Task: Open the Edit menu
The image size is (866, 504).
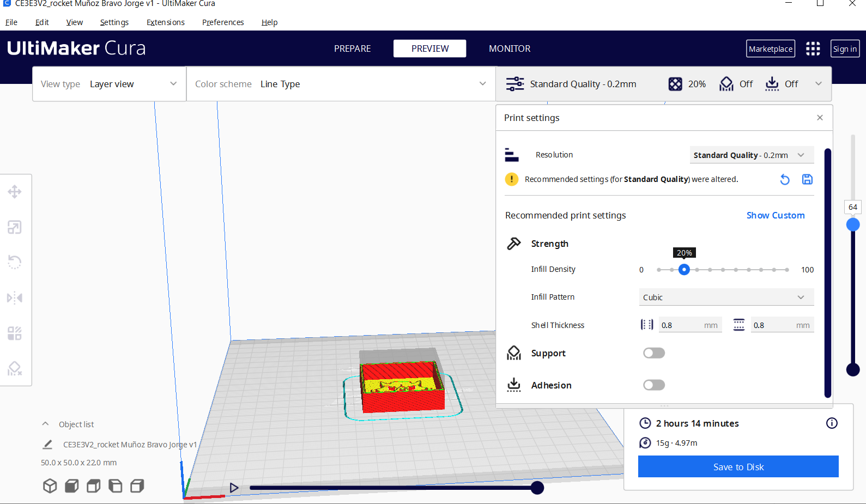Action: point(42,22)
